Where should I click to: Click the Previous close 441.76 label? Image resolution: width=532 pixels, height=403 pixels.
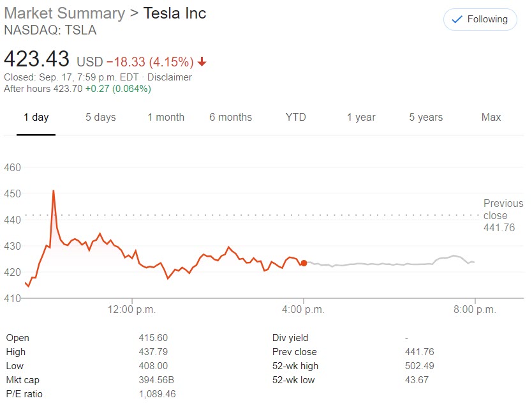click(503, 215)
